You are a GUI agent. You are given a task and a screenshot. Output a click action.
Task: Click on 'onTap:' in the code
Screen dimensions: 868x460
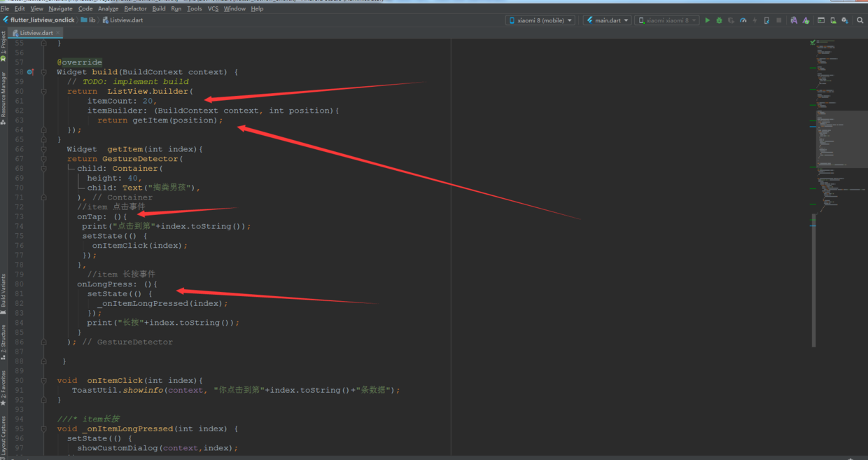[x=92, y=216]
